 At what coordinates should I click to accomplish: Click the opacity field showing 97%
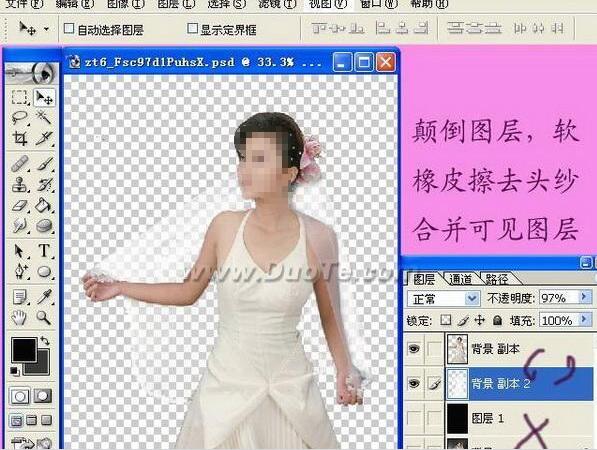tap(559, 298)
